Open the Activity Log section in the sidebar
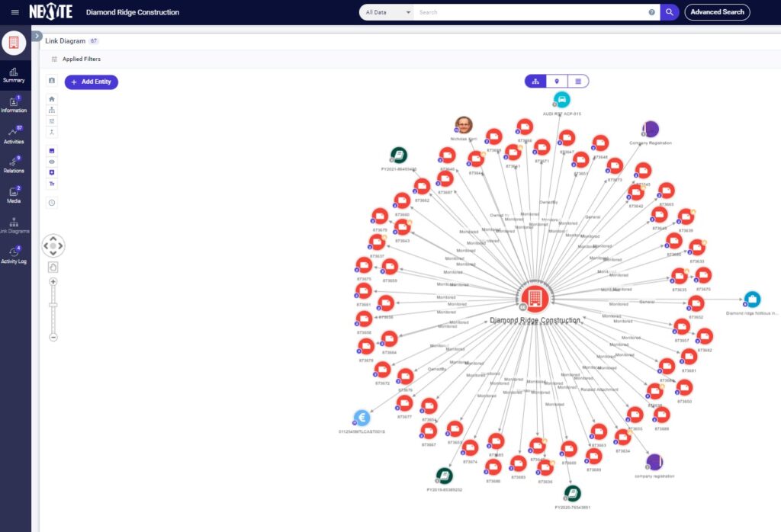781x532 pixels. [14, 256]
